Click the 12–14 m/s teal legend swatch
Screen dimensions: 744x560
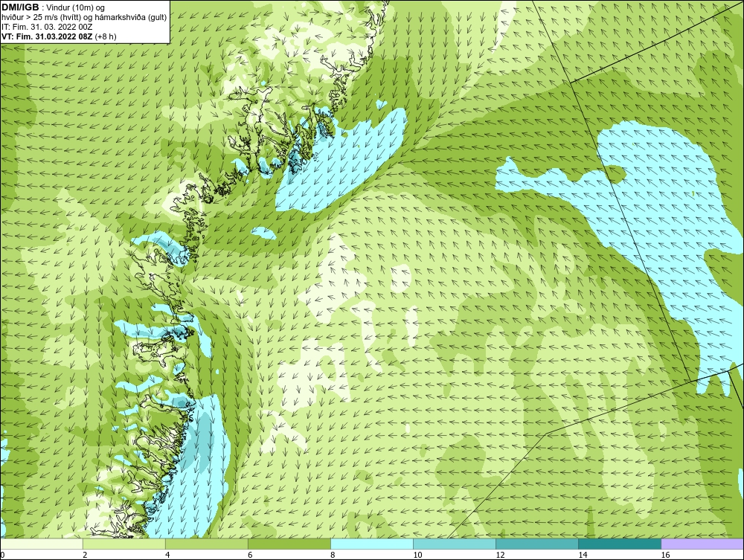pyautogui.click(x=537, y=544)
